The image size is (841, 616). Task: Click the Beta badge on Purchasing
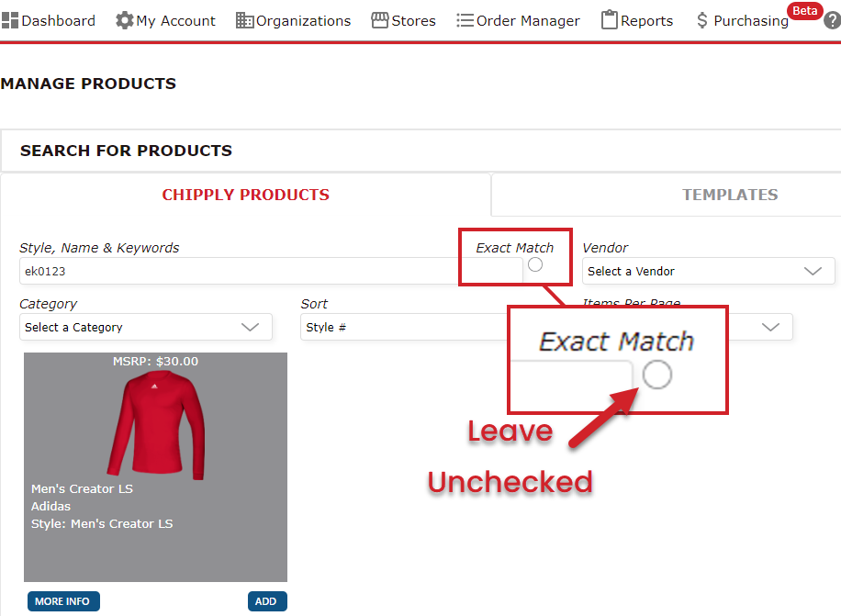[x=804, y=11]
